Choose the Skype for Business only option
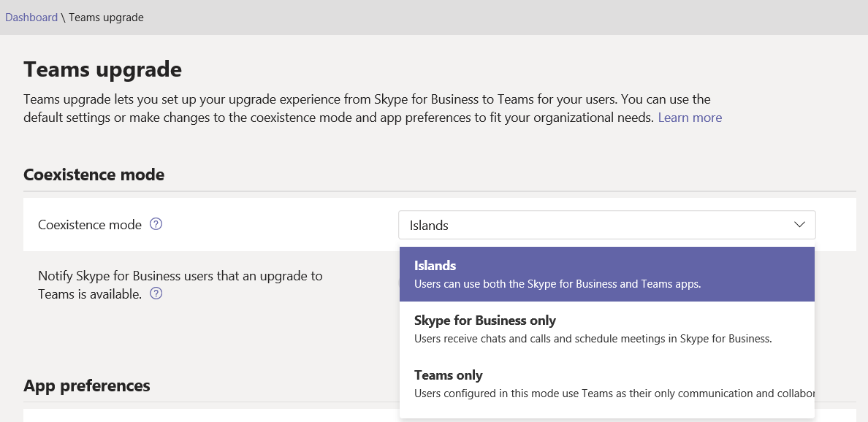This screenshot has height=422, width=868. coord(485,321)
